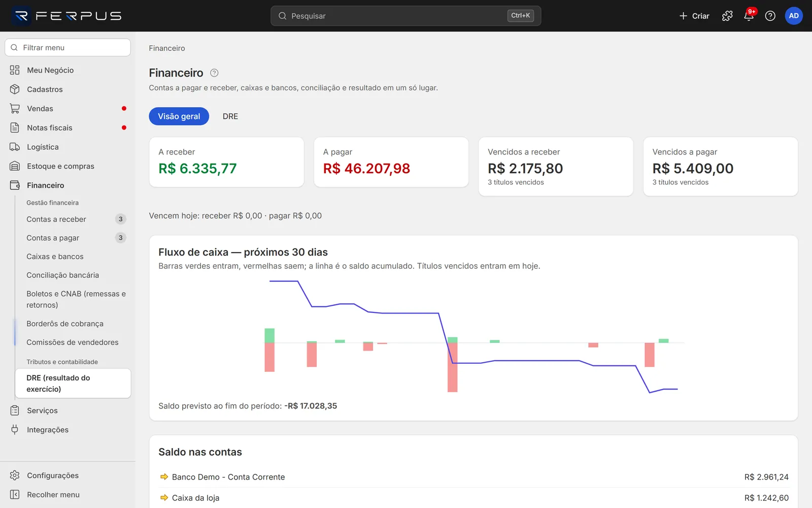Open Conciliação bancária
The image size is (812, 508).
click(74, 275)
